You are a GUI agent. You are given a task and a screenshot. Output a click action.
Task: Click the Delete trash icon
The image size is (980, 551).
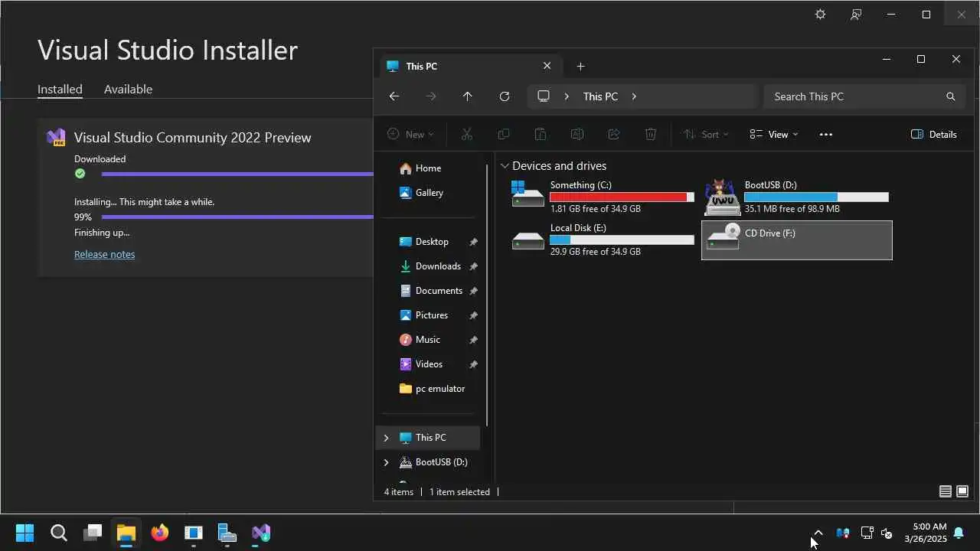click(651, 134)
